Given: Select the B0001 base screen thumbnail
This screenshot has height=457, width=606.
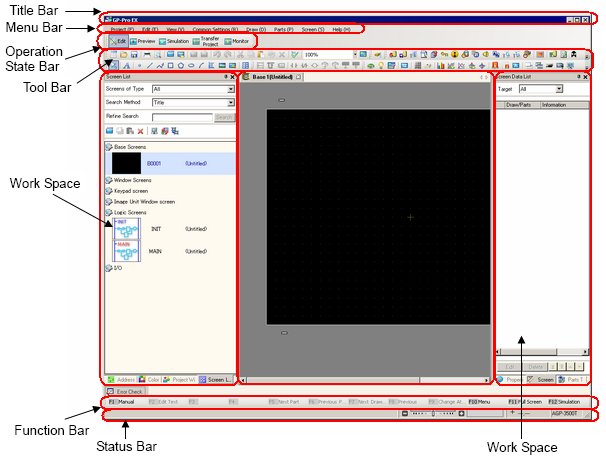Looking at the screenshot, I should 126,162.
